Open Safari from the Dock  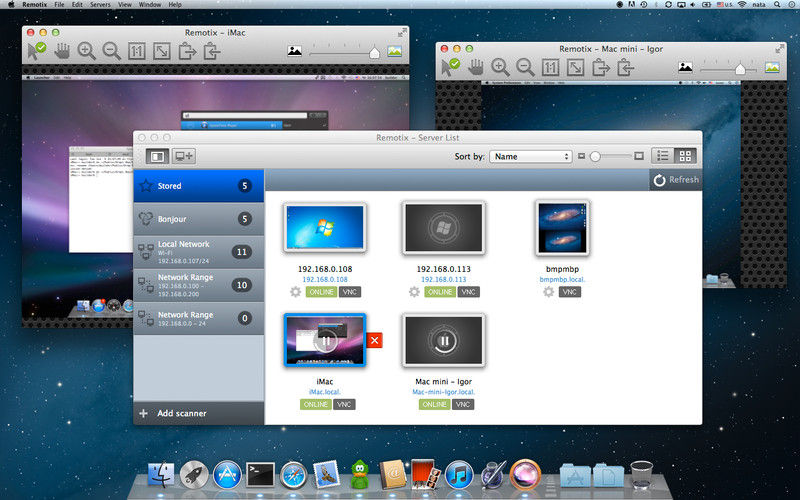coord(293,475)
